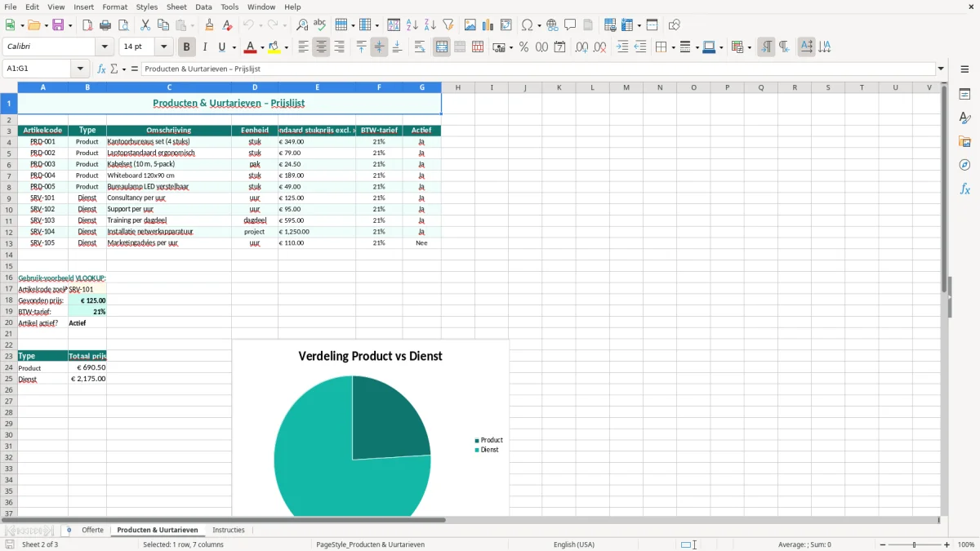Click the Insert Comment icon
The width and height of the screenshot is (980, 551).
click(x=570, y=25)
